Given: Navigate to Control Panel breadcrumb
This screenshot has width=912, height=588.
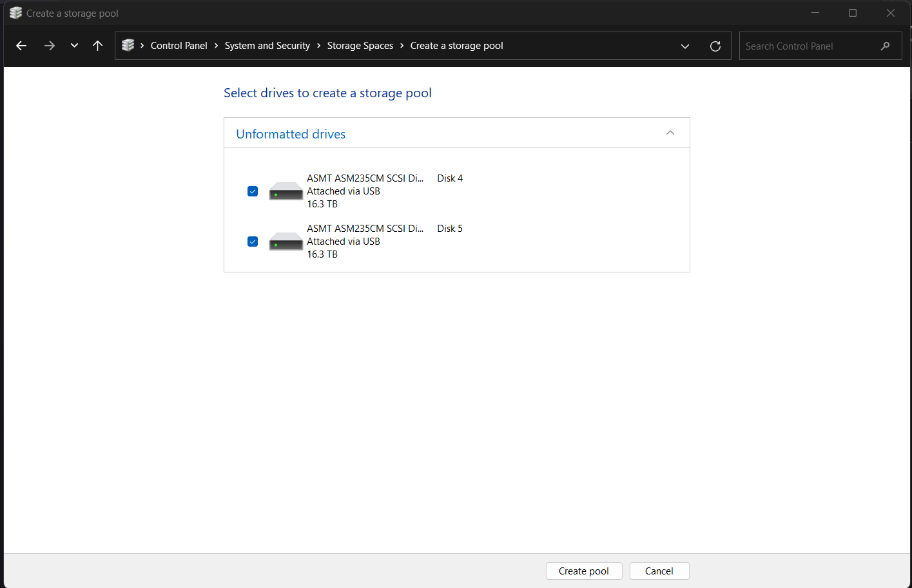Looking at the screenshot, I should click(x=179, y=46).
